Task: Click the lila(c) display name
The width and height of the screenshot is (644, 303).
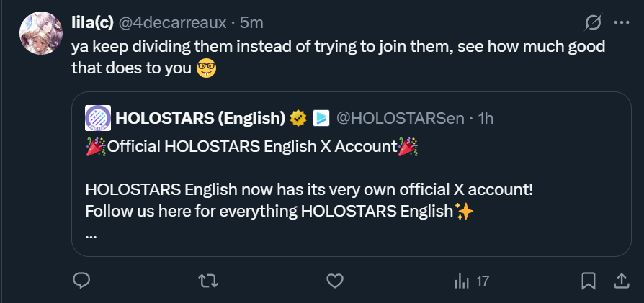Action: [91, 23]
